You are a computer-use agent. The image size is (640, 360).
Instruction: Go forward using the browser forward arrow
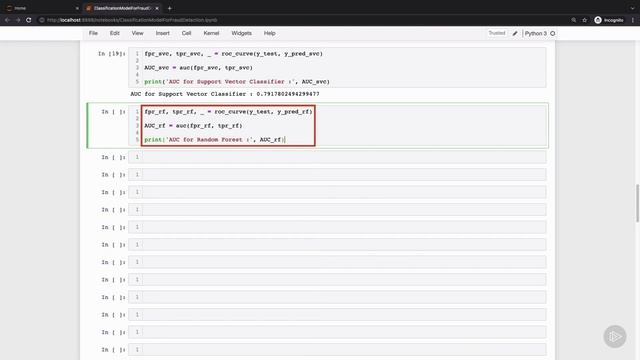coord(18,20)
